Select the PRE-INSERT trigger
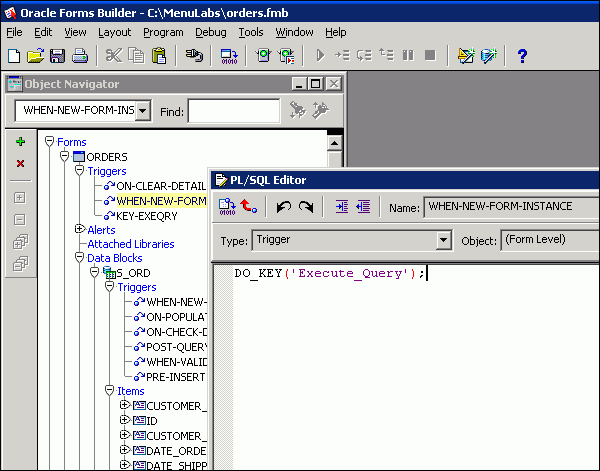Screen dimensions: 600x471 click(x=176, y=377)
